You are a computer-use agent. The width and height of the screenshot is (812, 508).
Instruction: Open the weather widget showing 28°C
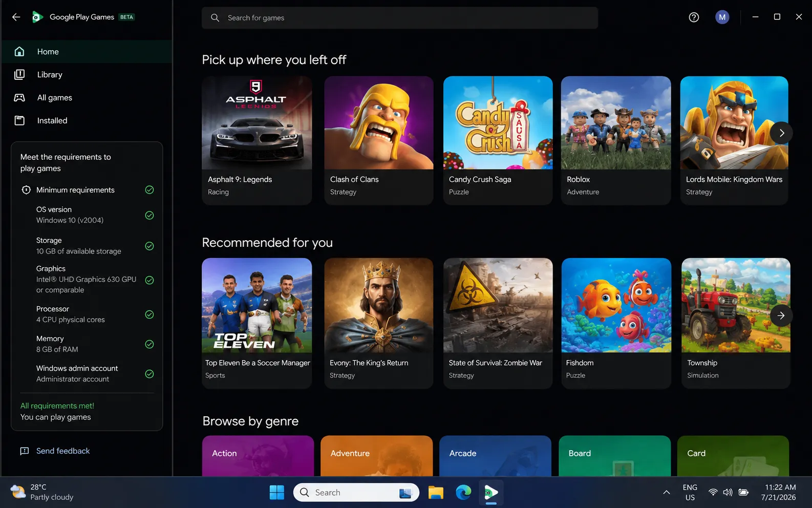click(x=42, y=492)
